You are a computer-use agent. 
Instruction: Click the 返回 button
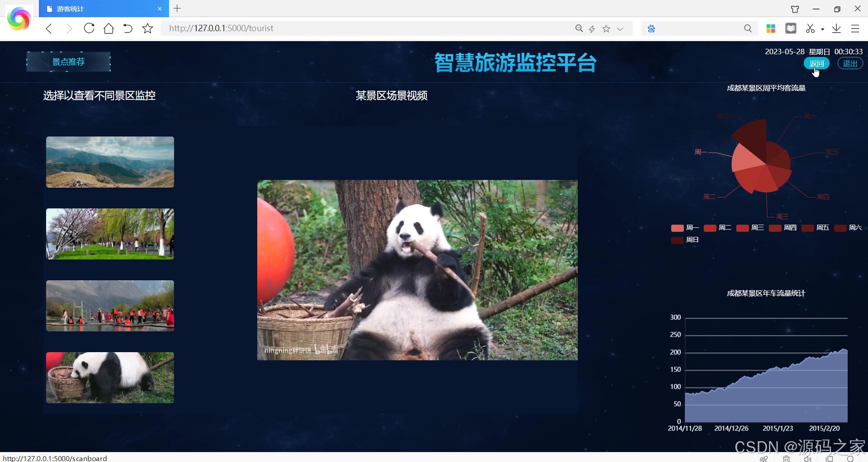[x=816, y=64]
